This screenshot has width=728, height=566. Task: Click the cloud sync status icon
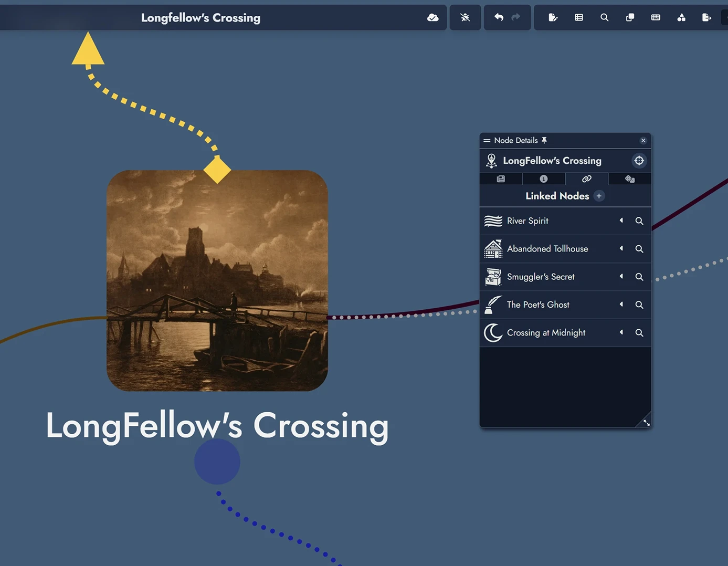click(x=432, y=18)
